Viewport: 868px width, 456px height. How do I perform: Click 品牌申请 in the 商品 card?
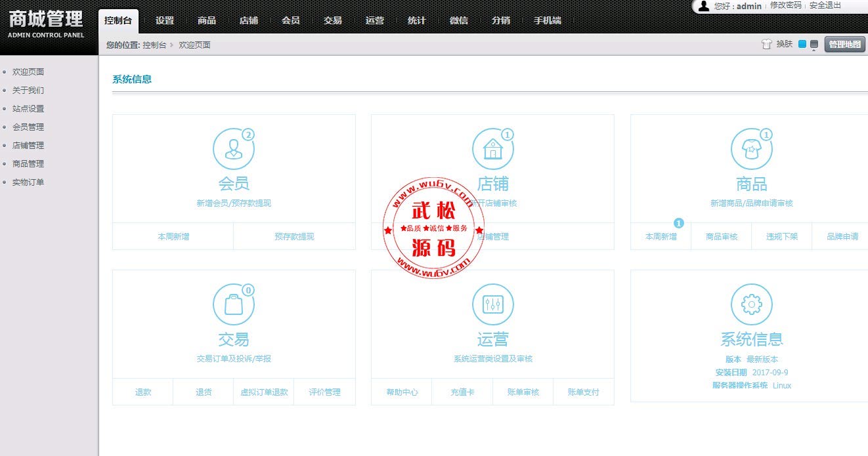[x=842, y=237]
